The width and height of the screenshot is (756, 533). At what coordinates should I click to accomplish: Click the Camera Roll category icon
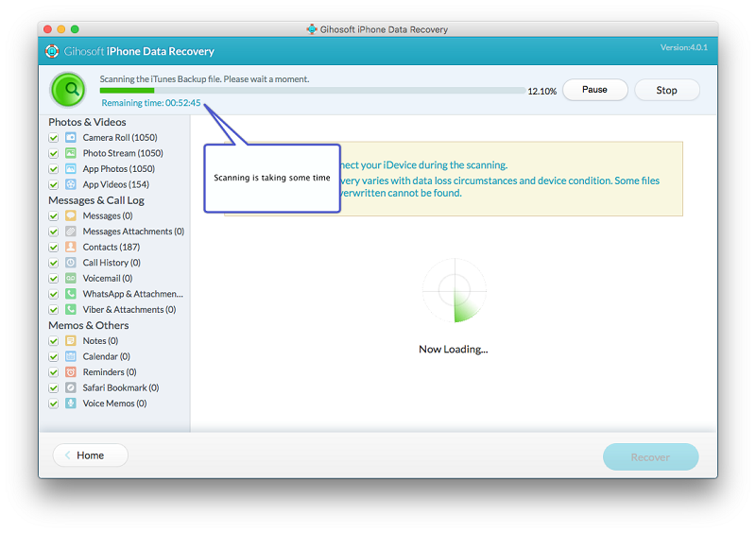tap(71, 137)
